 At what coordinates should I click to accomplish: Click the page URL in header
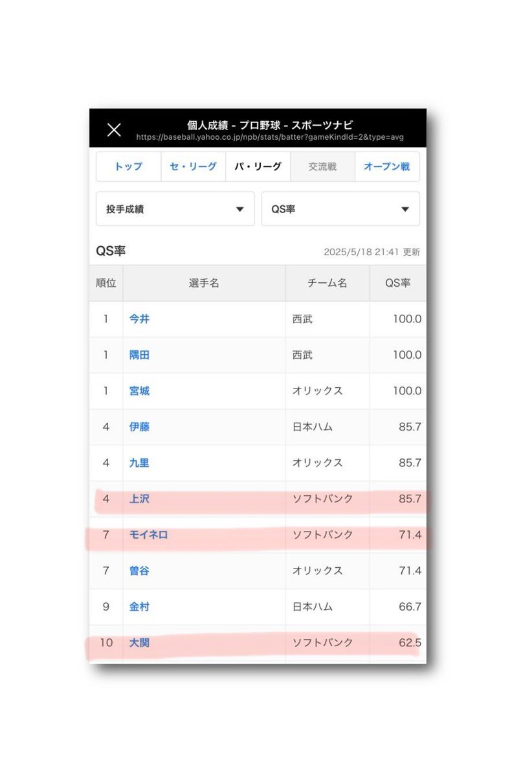click(x=270, y=138)
